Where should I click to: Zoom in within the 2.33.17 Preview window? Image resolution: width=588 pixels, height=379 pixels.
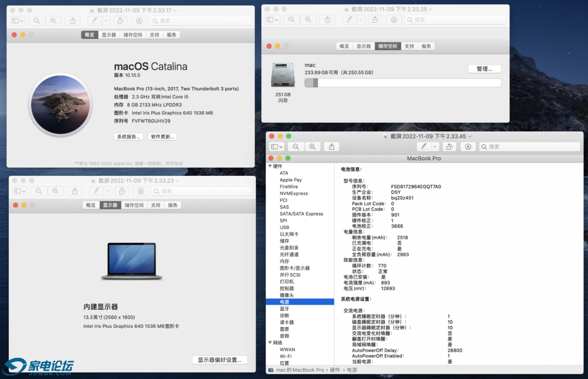click(x=53, y=21)
